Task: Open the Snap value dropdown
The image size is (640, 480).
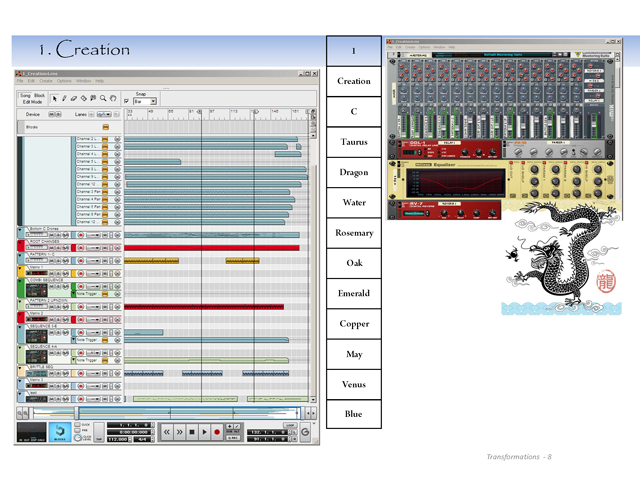Action: point(153,101)
